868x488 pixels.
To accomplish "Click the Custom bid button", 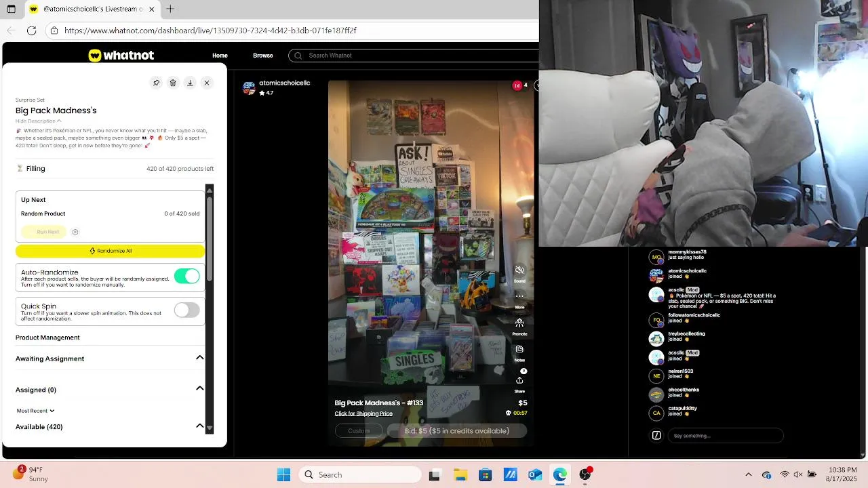I will [359, 431].
